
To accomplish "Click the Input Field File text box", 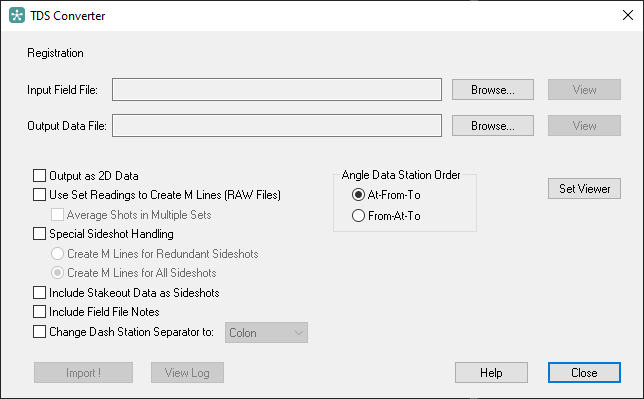I will click(x=277, y=90).
